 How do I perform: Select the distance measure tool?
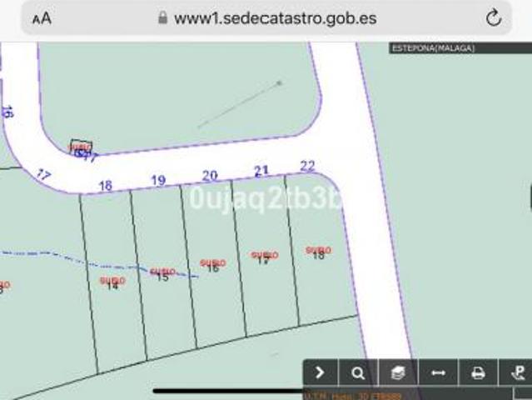coord(438,372)
